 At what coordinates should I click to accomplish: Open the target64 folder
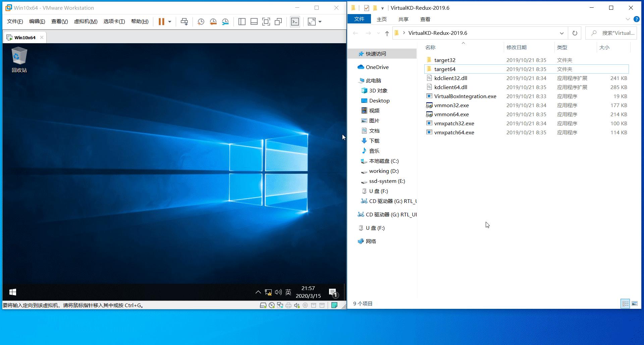point(445,69)
